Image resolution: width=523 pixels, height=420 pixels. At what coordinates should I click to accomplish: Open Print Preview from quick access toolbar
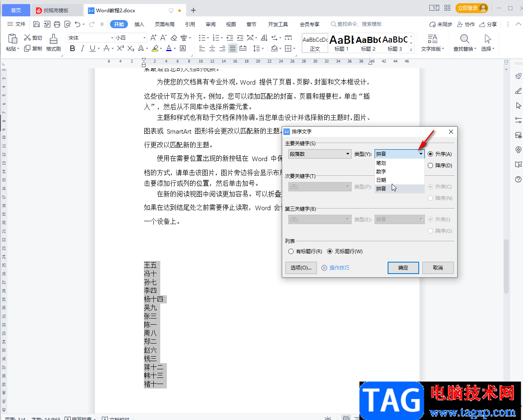[x=67, y=24]
